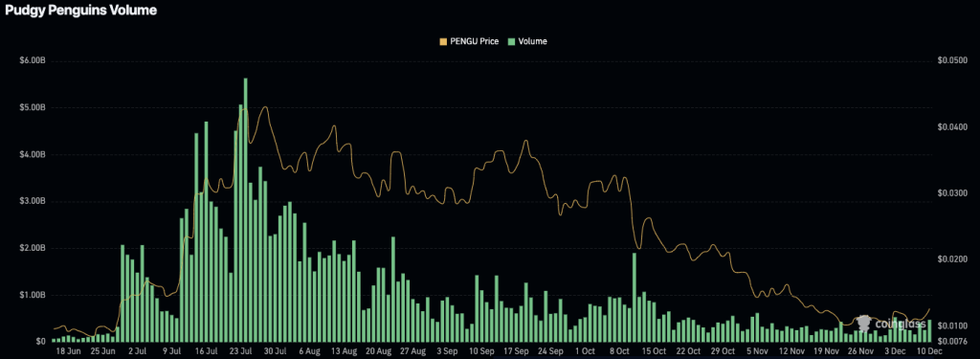This screenshot has height=359, width=980.
Task: Select the $0.0076 price axis label
Action: coord(951,342)
